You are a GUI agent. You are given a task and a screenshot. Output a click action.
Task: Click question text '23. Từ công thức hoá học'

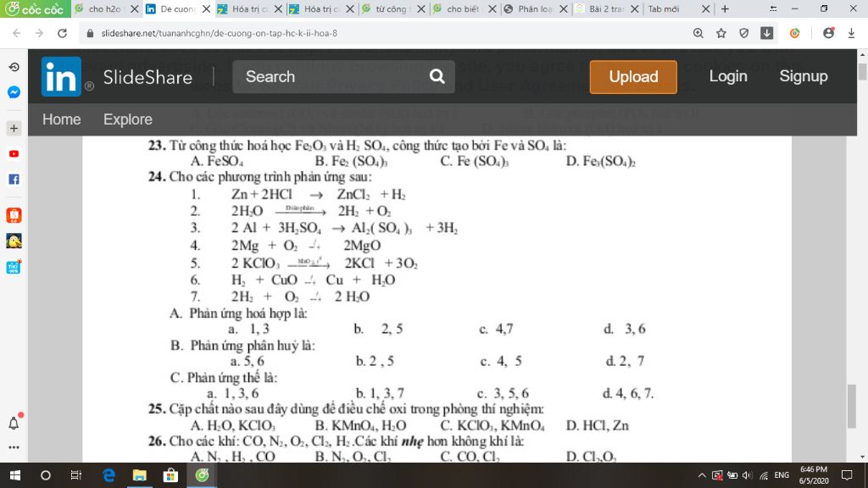[x=357, y=146]
